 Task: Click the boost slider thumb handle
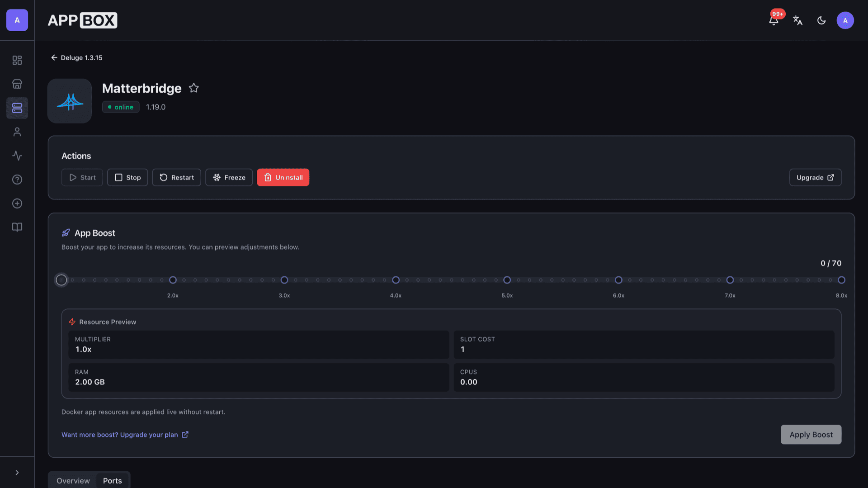coord(61,280)
